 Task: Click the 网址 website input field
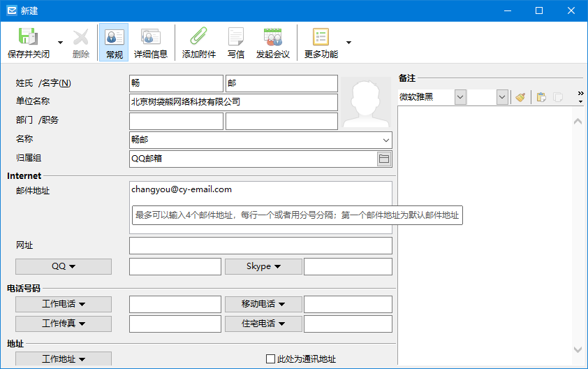coord(260,245)
